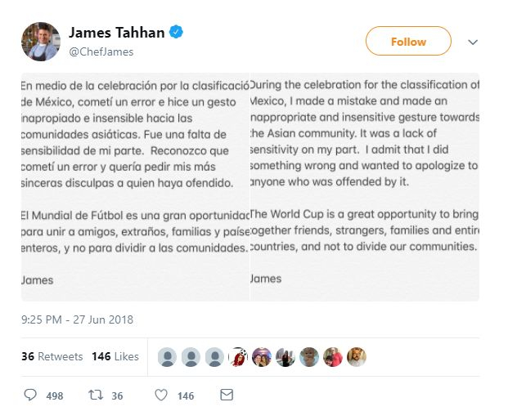View the 36 Retweets list

click(x=52, y=356)
